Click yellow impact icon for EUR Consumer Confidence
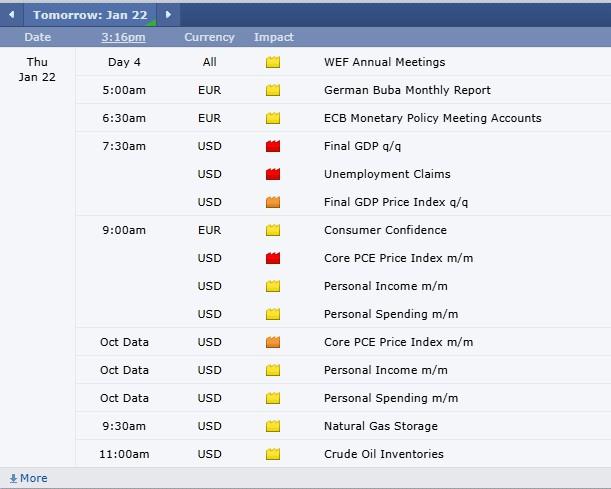 273,230
